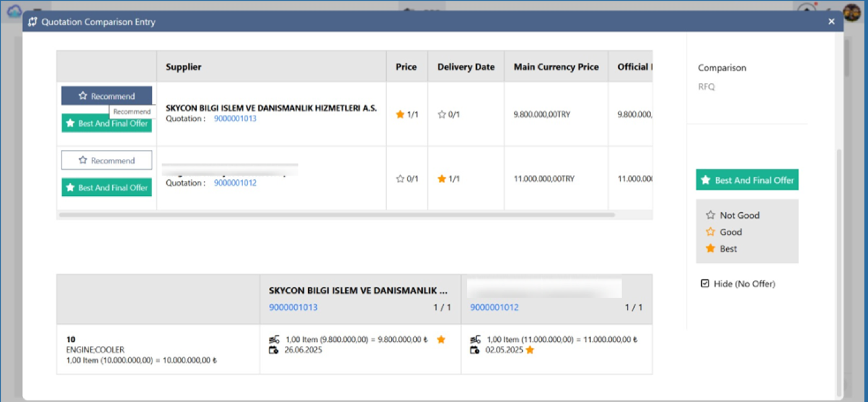Open quotation link 9000001012 in supplier table

[x=235, y=183]
